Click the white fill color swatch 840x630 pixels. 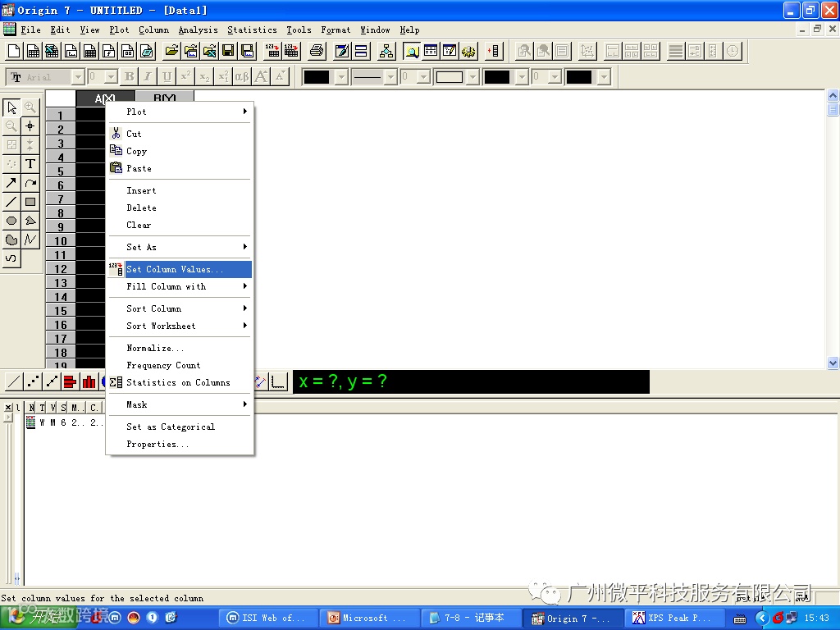pos(450,77)
